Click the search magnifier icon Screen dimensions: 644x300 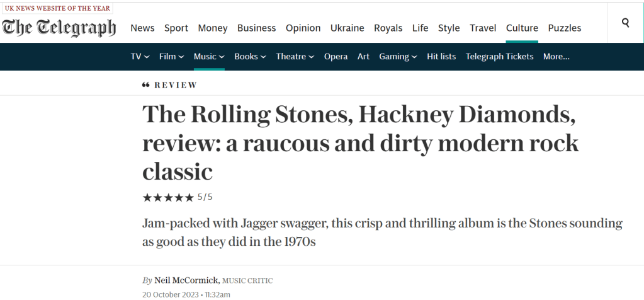click(625, 23)
